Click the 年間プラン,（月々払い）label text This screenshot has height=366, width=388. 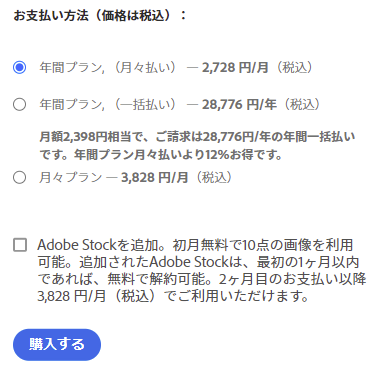point(108,68)
